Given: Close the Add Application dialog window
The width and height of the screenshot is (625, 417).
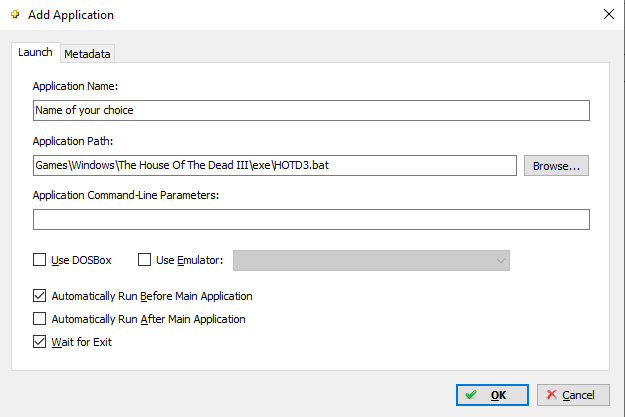Looking at the screenshot, I should 609,14.
